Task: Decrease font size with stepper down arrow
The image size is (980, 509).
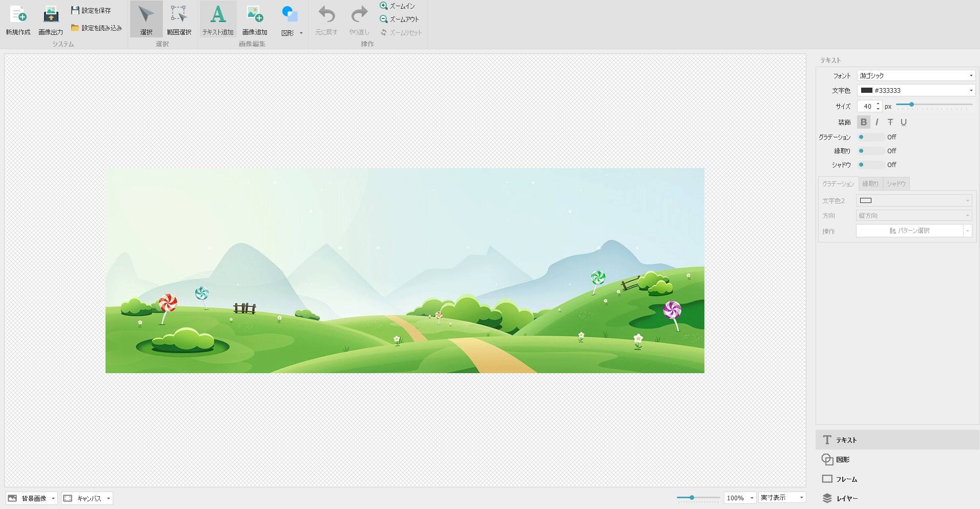Action: 878,109
